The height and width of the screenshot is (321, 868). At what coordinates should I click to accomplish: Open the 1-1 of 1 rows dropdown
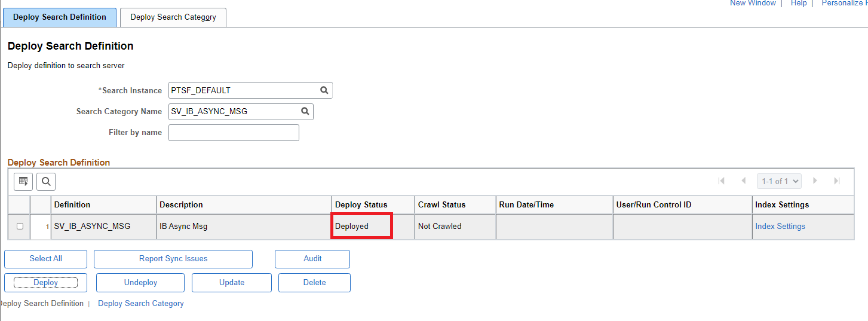click(779, 181)
